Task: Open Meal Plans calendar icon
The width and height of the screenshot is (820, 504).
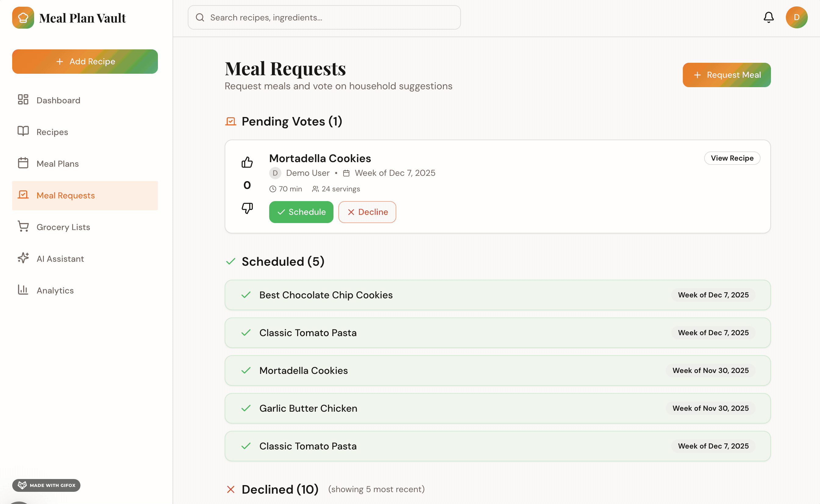Action: (x=23, y=163)
